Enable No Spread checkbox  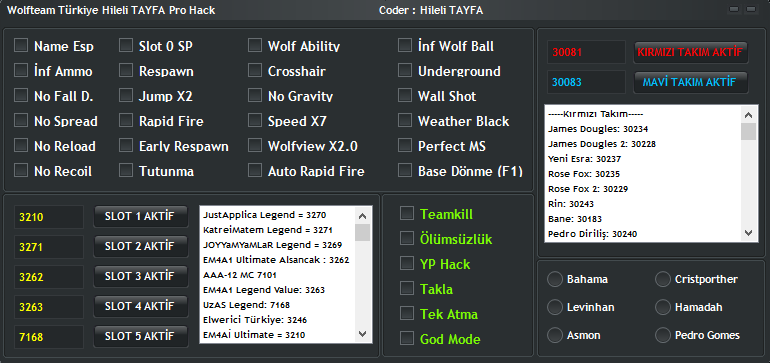(x=21, y=121)
